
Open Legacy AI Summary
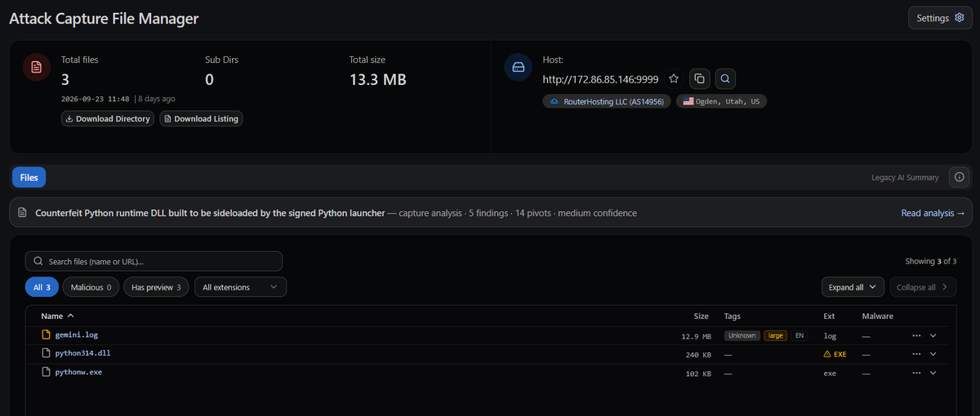coord(905,177)
